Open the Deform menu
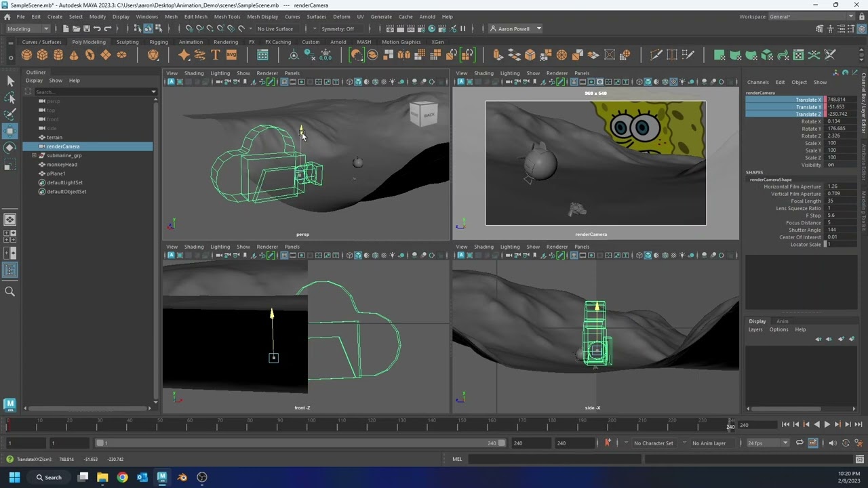 pyautogui.click(x=342, y=16)
